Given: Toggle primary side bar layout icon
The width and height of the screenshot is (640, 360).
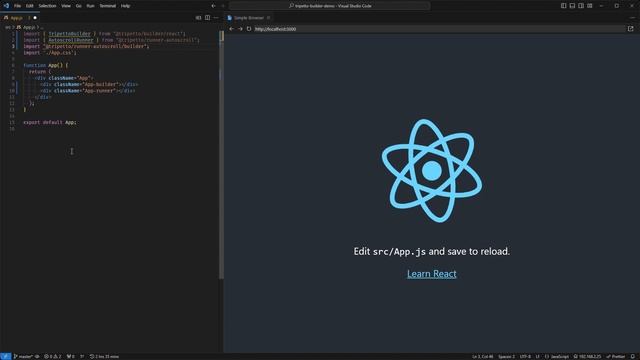Looking at the screenshot, I should 563,6.
